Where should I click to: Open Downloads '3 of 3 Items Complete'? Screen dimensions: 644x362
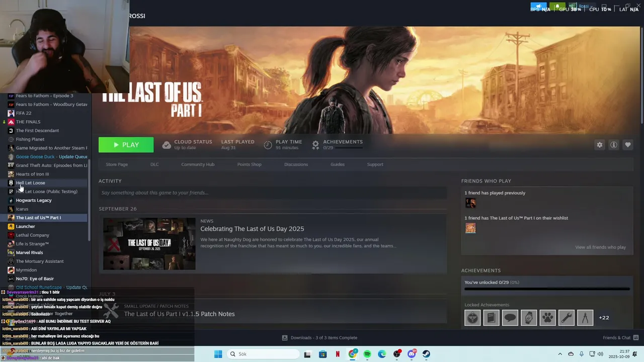click(324, 337)
